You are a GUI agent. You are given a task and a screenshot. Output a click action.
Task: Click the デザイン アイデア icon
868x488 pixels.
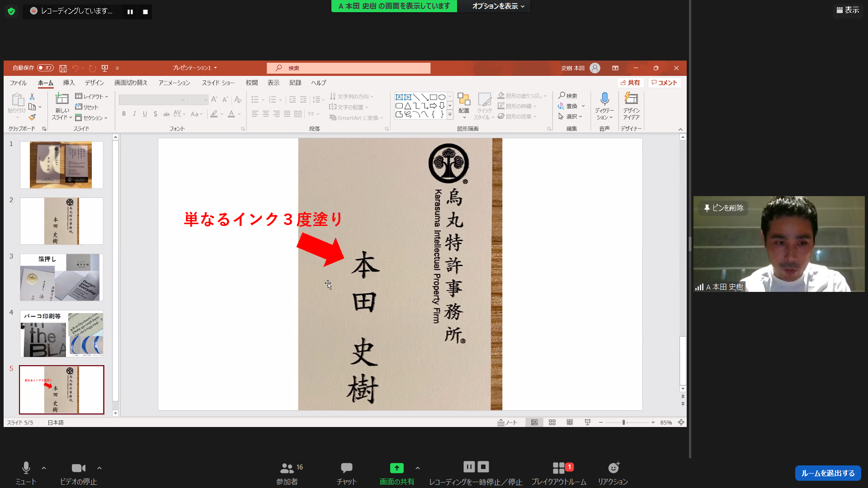coord(631,99)
